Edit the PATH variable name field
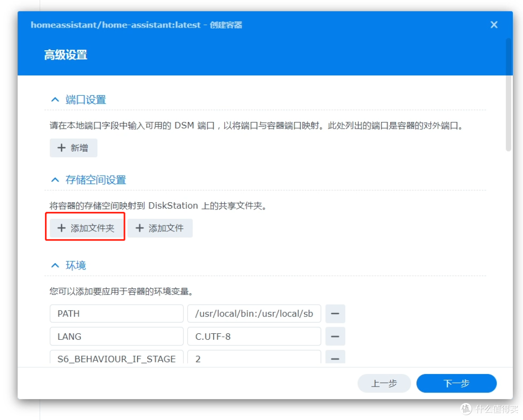Viewport: 523px width, 420px height. (116, 314)
